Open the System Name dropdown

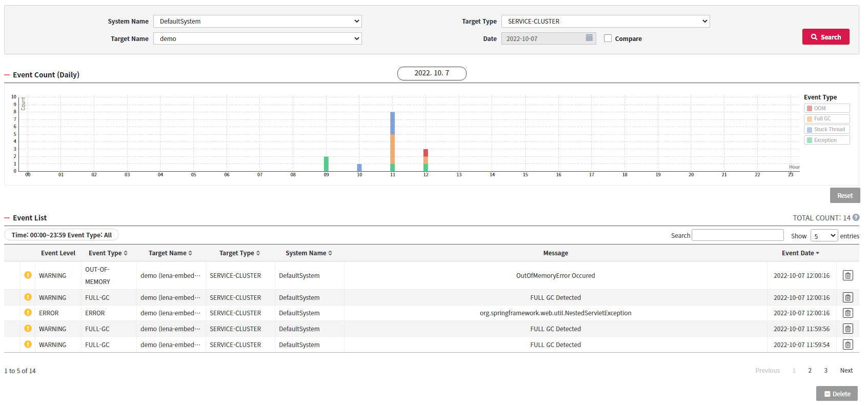(257, 21)
